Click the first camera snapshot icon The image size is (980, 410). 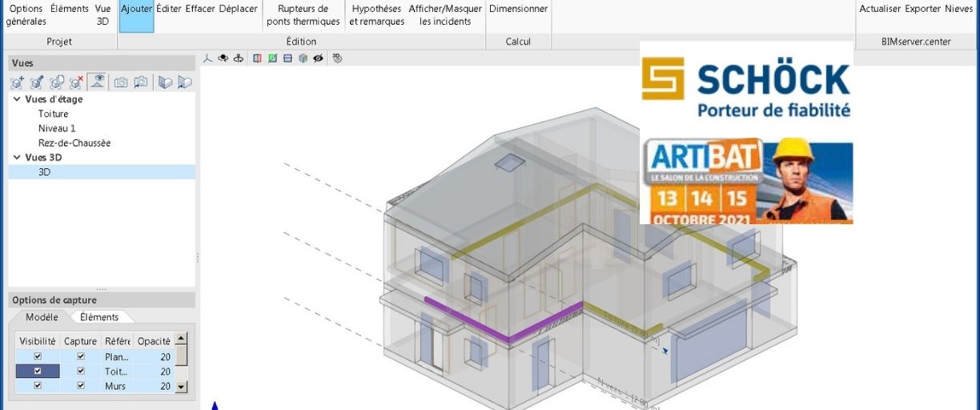(121, 82)
